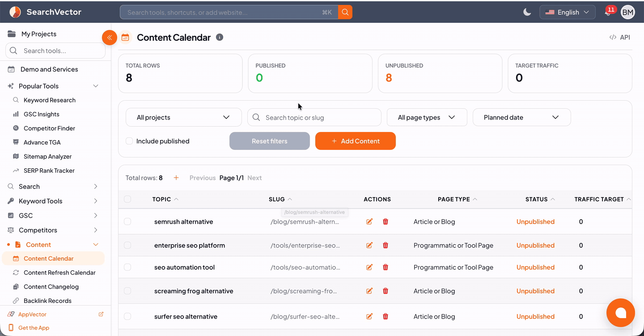Click the SearchVector logo
The width and height of the screenshot is (644, 336).
point(45,12)
